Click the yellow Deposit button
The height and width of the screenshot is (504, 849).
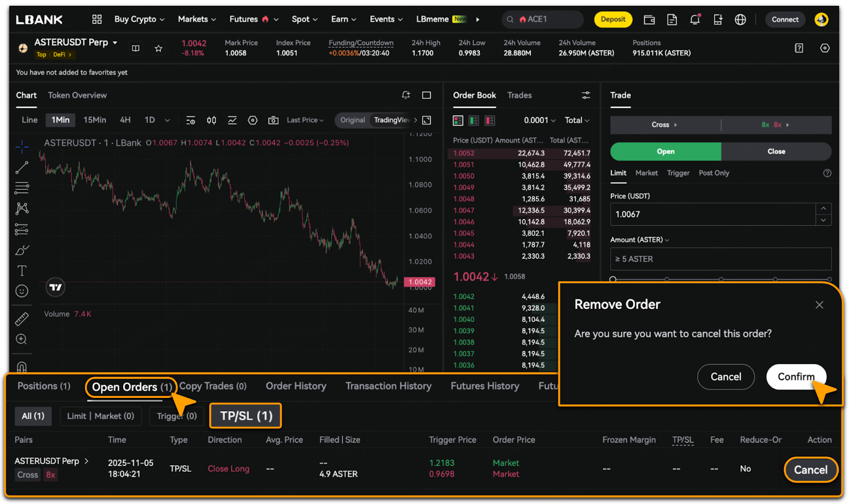click(x=613, y=20)
